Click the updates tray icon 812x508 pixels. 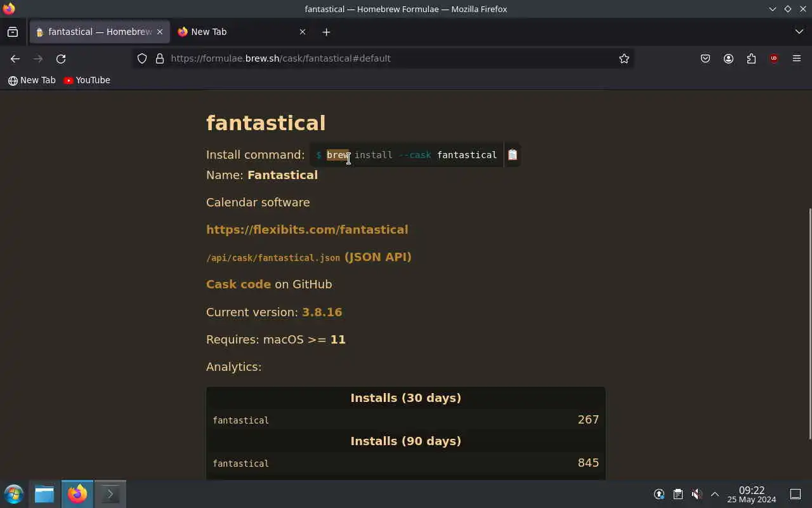(659, 494)
